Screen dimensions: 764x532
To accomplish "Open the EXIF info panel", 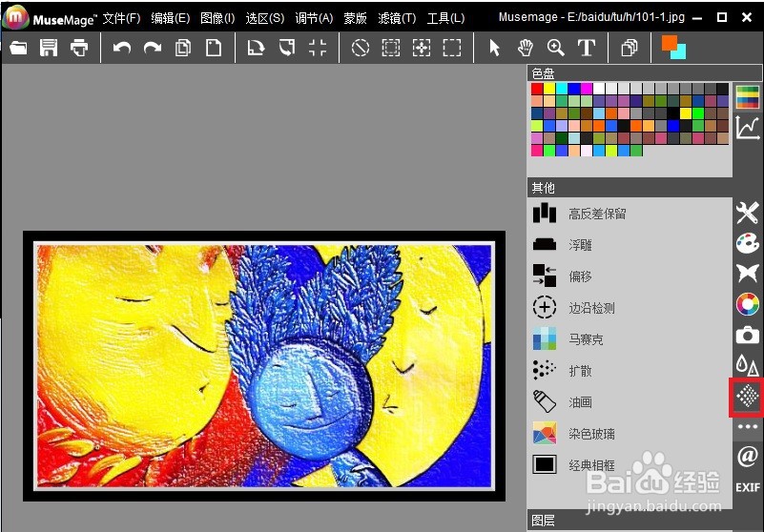I will (x=748, y=487).
